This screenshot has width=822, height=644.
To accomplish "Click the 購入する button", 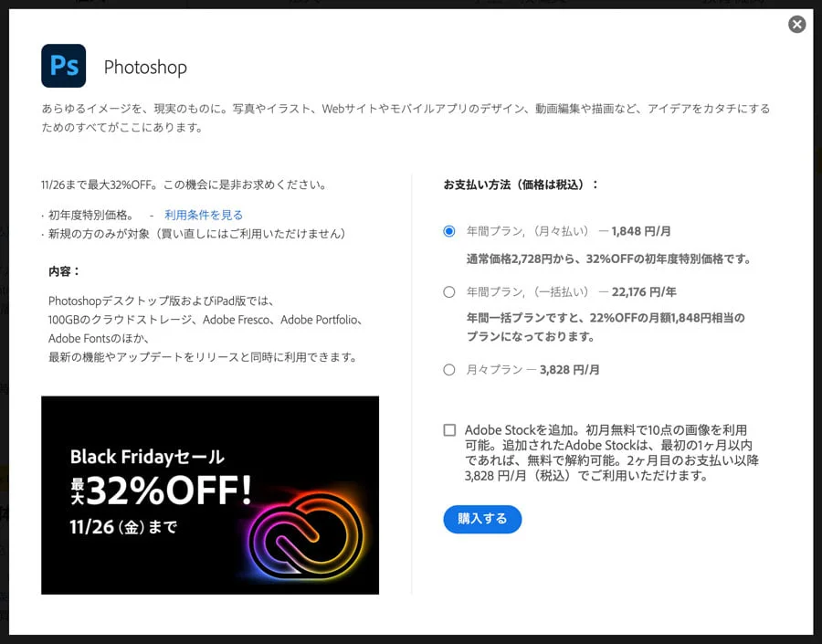I will tap(482, 519).
